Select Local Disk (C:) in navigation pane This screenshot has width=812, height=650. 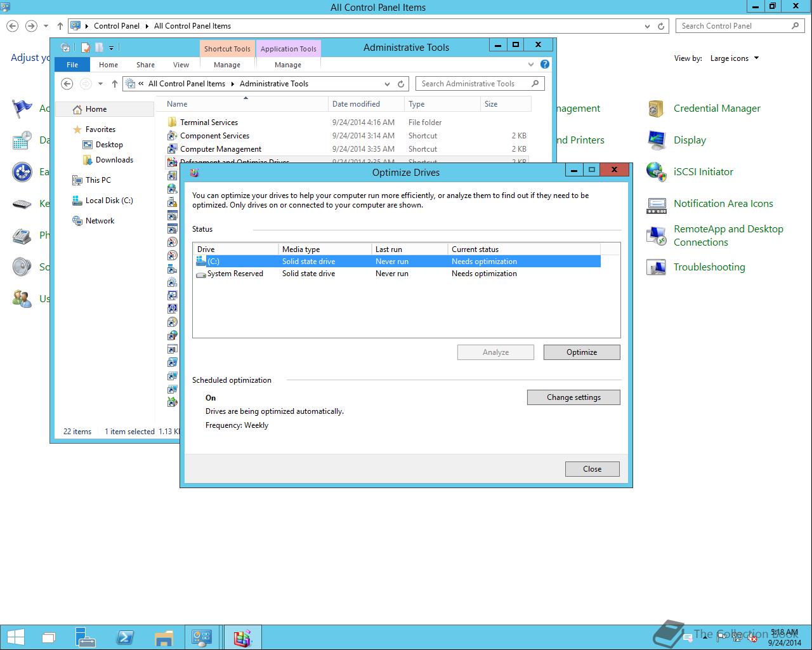pyautogui.click(x=109, y=201)
